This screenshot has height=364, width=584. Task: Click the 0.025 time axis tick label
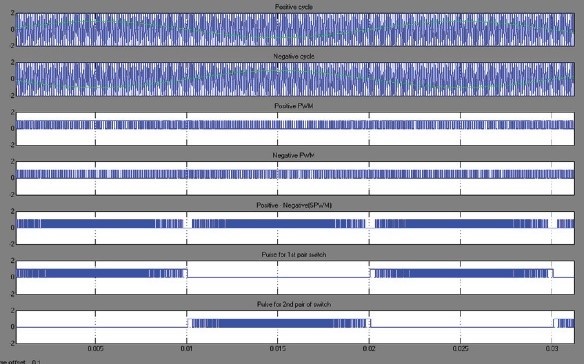[460, 349]
